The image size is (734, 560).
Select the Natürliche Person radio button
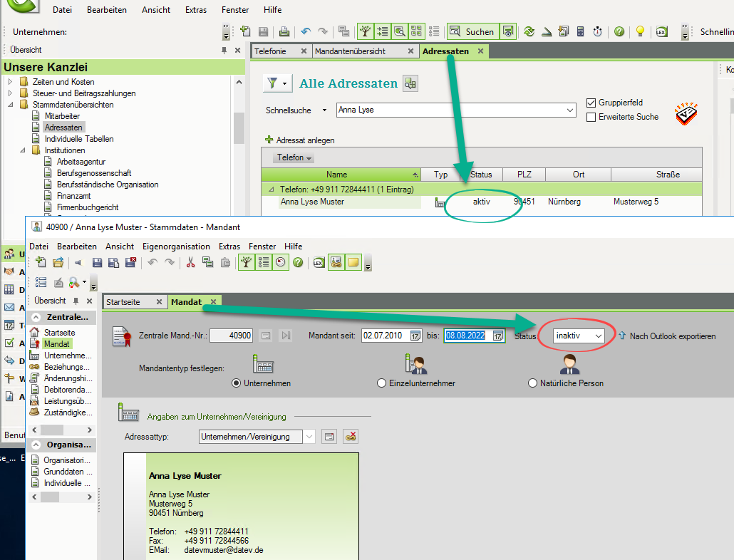tap(533, 383)
